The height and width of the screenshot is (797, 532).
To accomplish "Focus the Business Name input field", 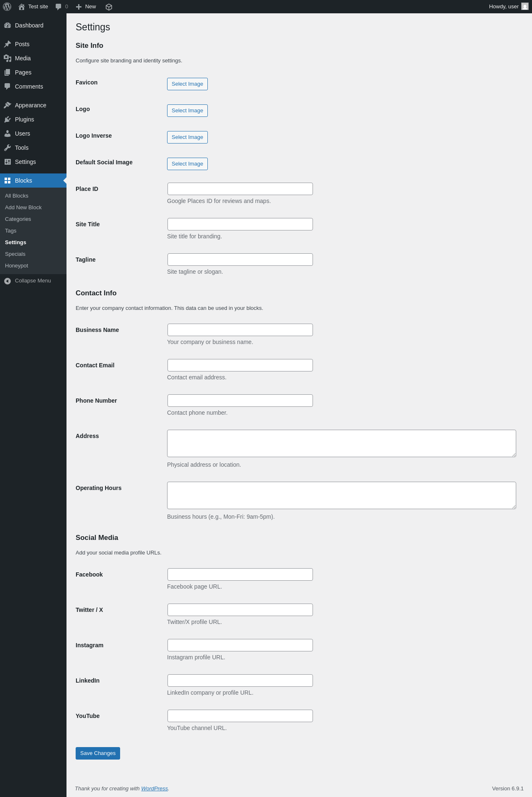I will (240, 330).
